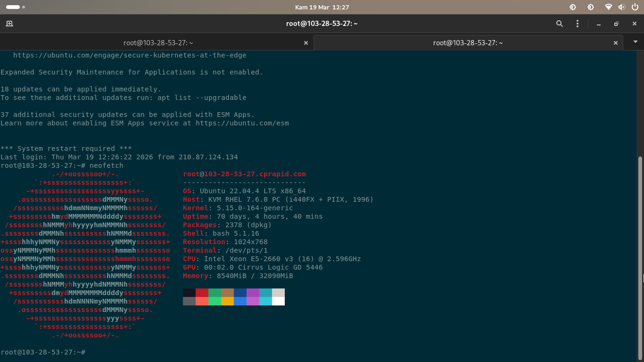The width and height of the screenshot is (644, 362).
Task: Click the 'Memory: 8540MiB / 32090MiB' line
Action: tap(238, 276)
